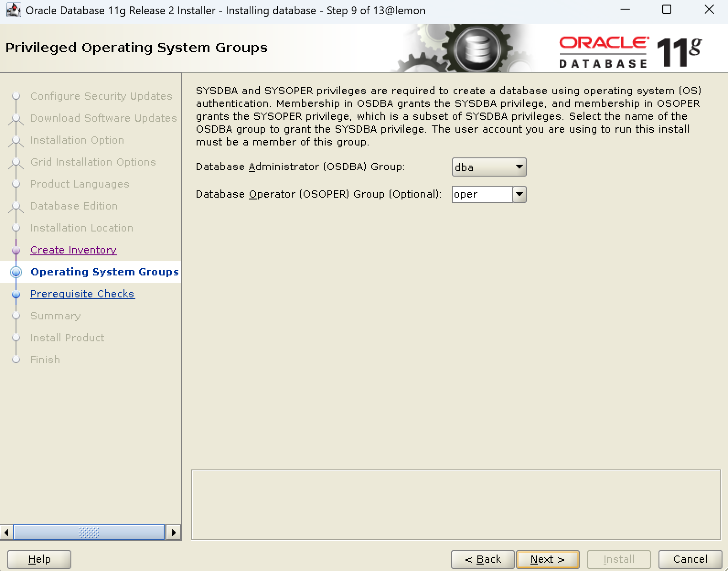
Task: Click the Download Software Updates step
Action: click(x=103, y=118)
